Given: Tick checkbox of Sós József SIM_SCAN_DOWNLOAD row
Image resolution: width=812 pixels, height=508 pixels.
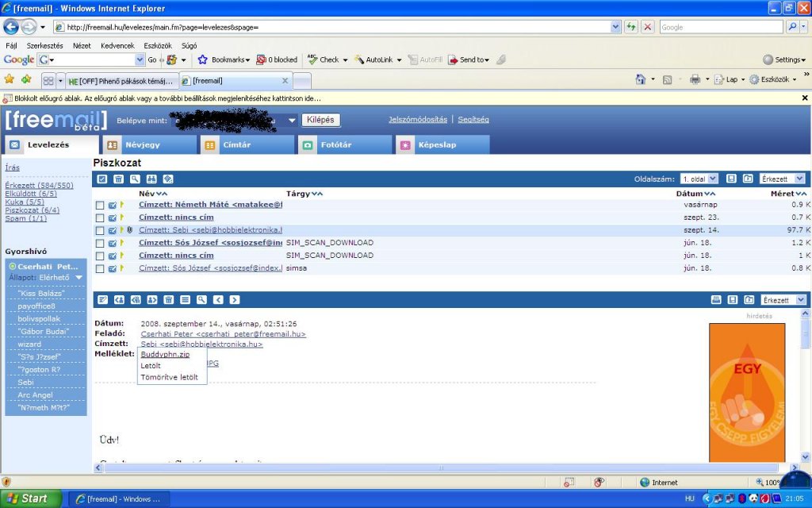Looking at the screenshot, I should [x=100, y=243].
